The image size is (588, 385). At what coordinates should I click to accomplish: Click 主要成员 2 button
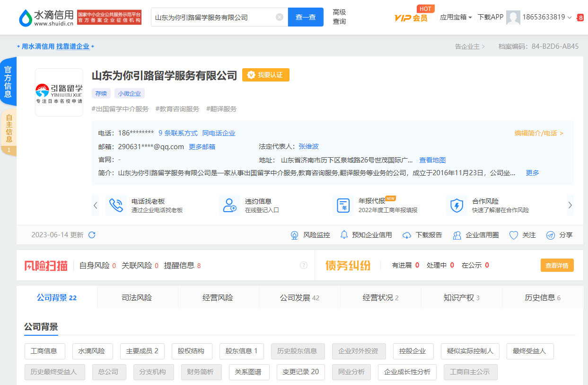point(142,351)
